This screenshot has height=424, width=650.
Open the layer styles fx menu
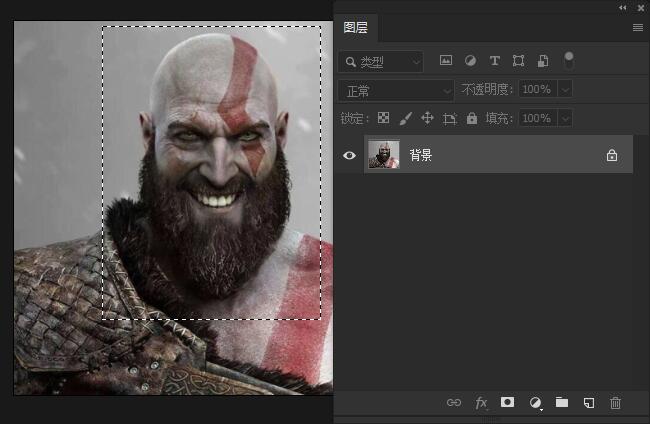(x=481, y=402)
